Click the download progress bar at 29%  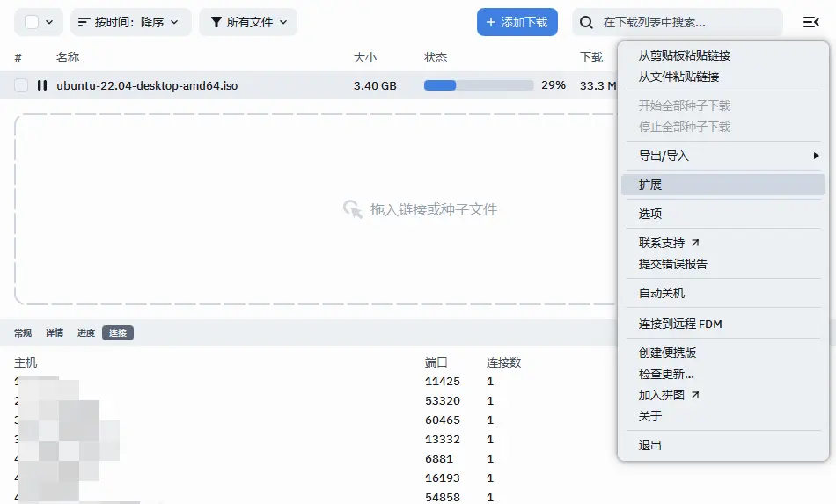[x=479, y=85]
